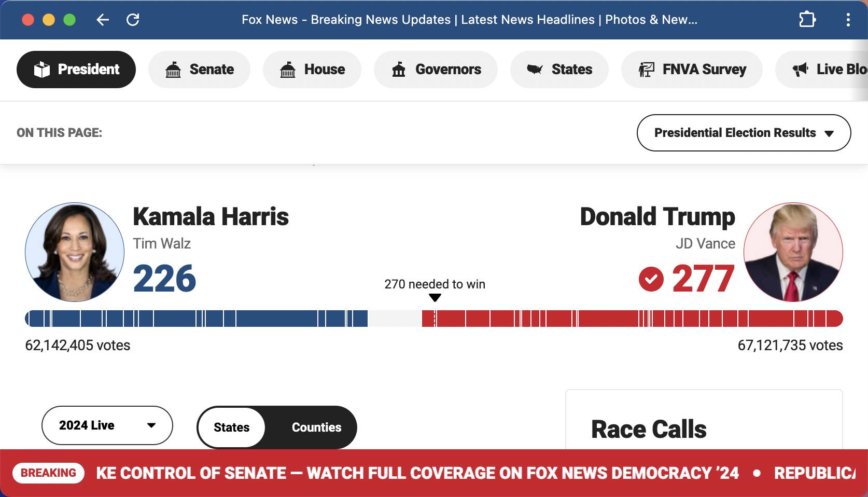Click the US map icon beside States
Image resolution: width=868 pixels, height=497 pixels.
[x=535, y=70]
